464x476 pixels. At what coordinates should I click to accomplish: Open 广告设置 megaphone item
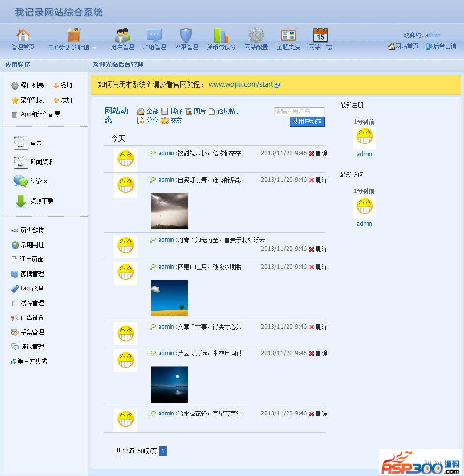(x=28, y=317)
